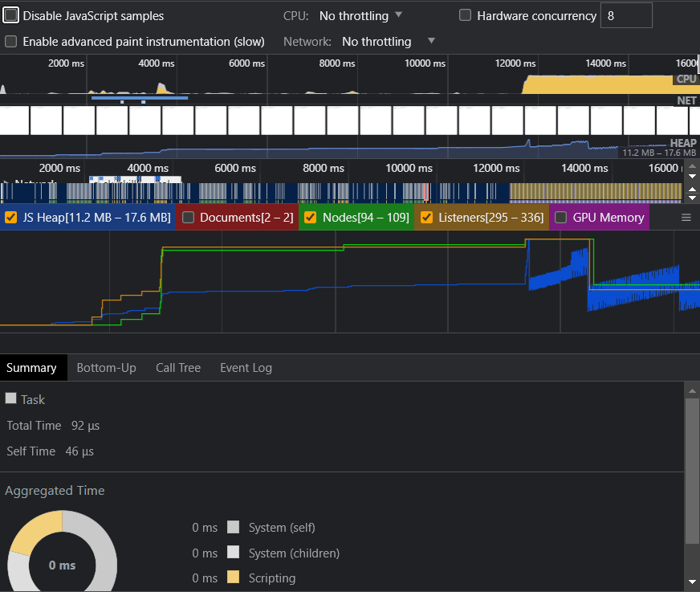Click Hardware concurrency value field
700x592 pixels.
(626, 15)
